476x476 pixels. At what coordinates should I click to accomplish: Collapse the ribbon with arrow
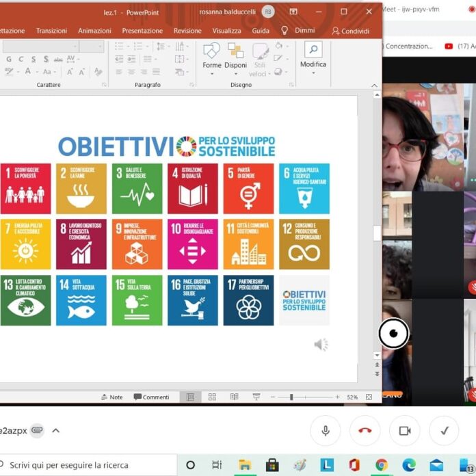(374, 85)
